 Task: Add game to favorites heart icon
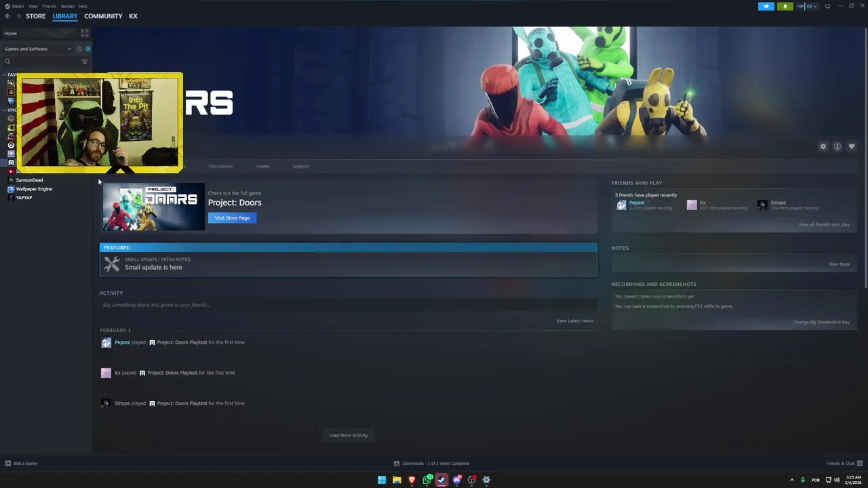click(852, 146)
